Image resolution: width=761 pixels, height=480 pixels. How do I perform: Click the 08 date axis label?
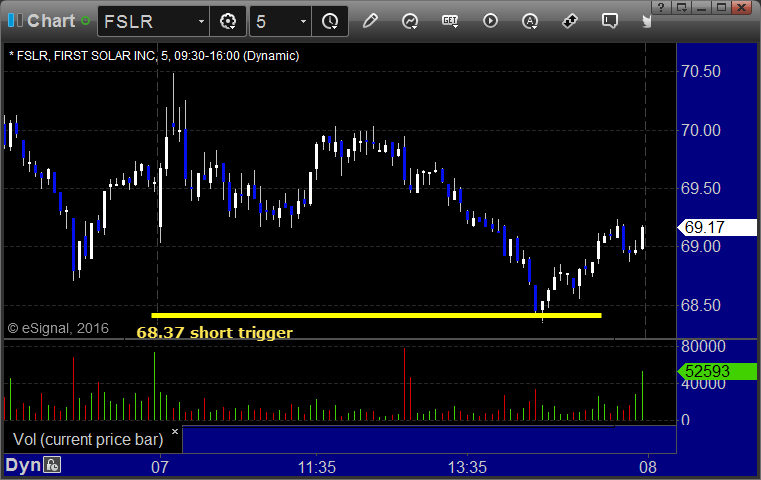point(648,467)
